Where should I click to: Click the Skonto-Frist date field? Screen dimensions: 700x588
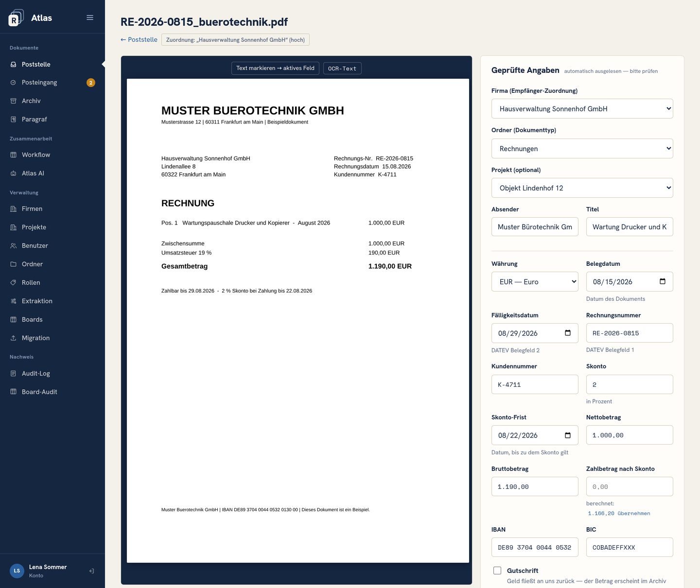pos(535,435)
